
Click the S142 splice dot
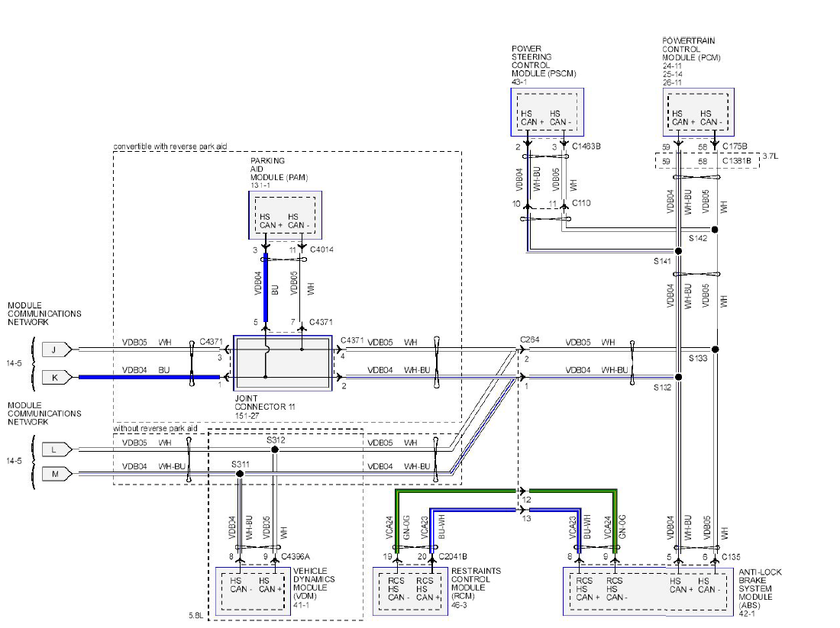tap(715, 230)
